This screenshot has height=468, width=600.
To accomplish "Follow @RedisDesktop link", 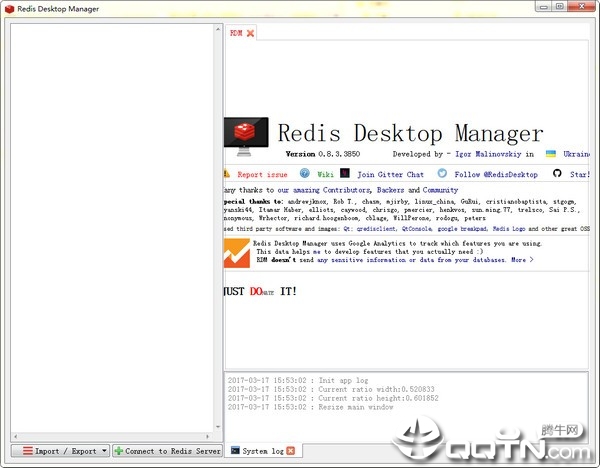I will point(496,174).
